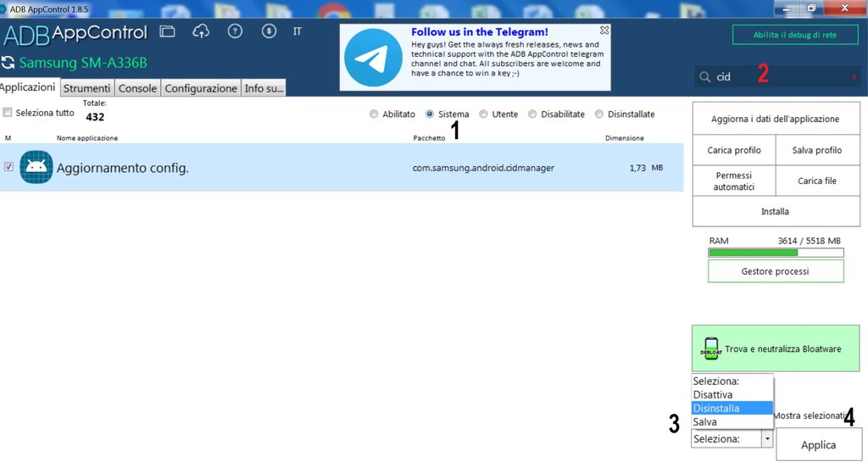Screen dimensions: 868x462
Task: Click the RAM usage progress bar
Action: click(x=776, y=253)
